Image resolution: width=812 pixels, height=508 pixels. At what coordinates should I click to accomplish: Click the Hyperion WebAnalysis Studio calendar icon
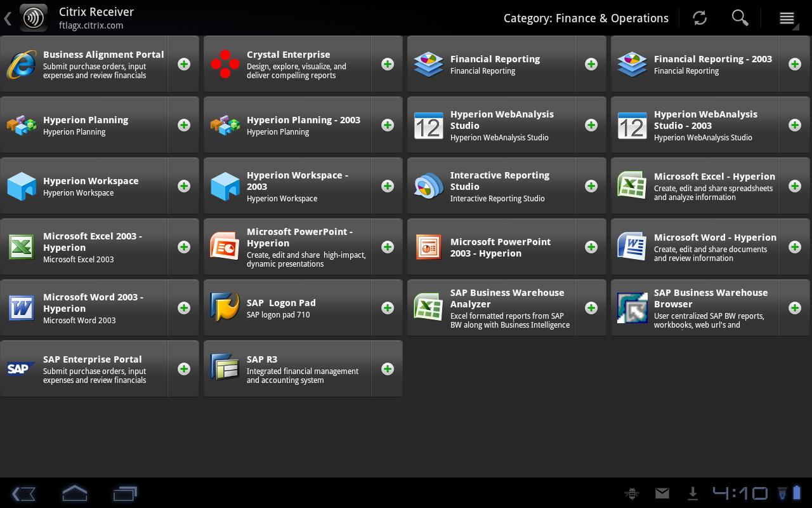click(x=429, y=125)
